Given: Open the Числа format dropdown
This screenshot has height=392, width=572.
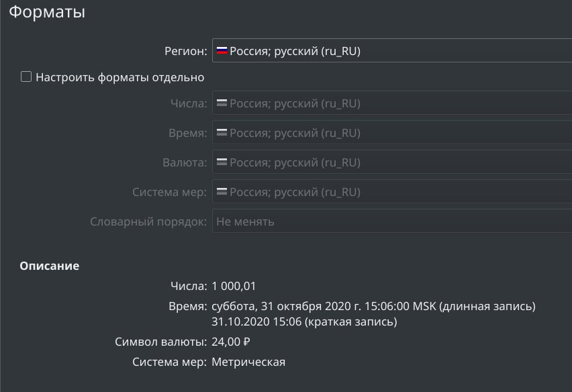Looking at the screenshot, I should point(392,103).
